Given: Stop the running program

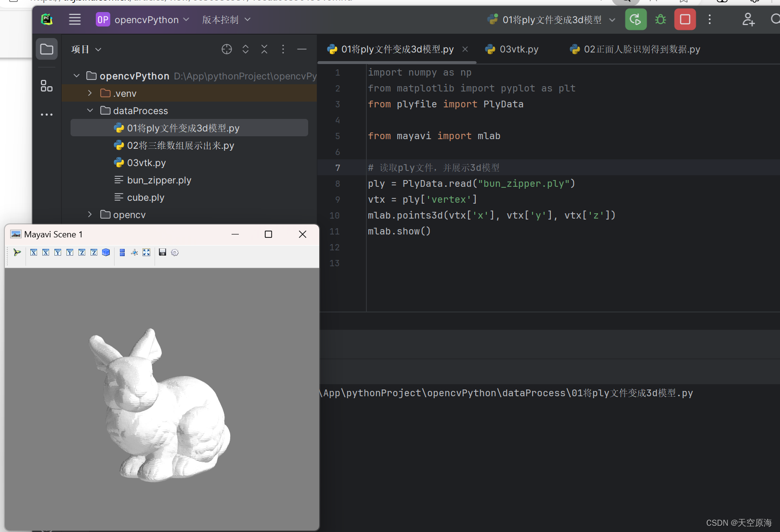Looking at the screenshot, I should (685, 20).
